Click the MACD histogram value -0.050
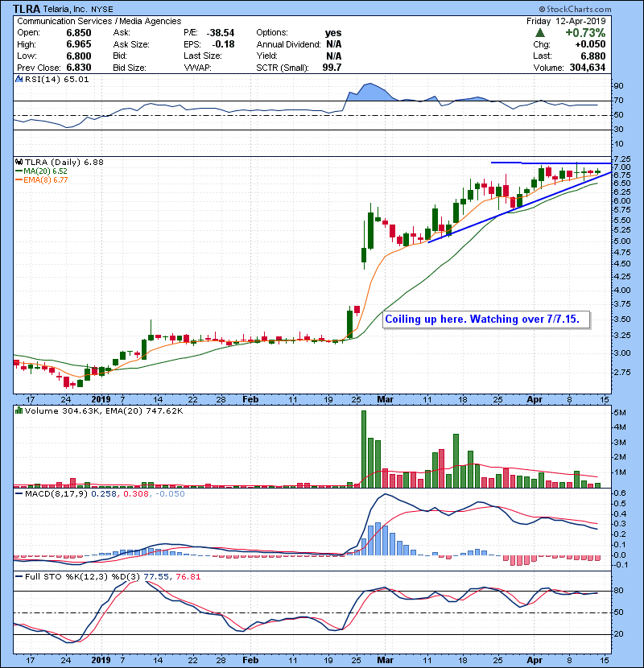 point(171,494)
